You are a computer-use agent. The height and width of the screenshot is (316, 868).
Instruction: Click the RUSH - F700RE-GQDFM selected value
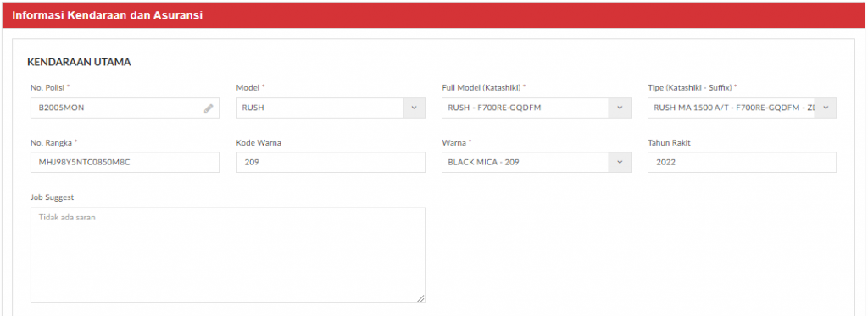pyautogui.click(x=494, y=108)
